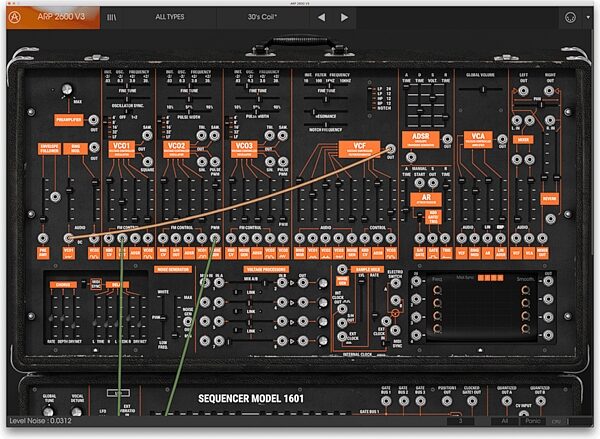Viewport: 600px width, 439px height.
Task: Open the ALL TYPES preset filter
Action: [170, 17]
